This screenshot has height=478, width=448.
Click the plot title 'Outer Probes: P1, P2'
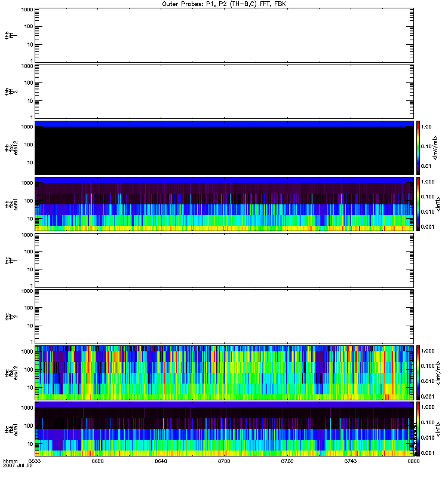(224, 4)
